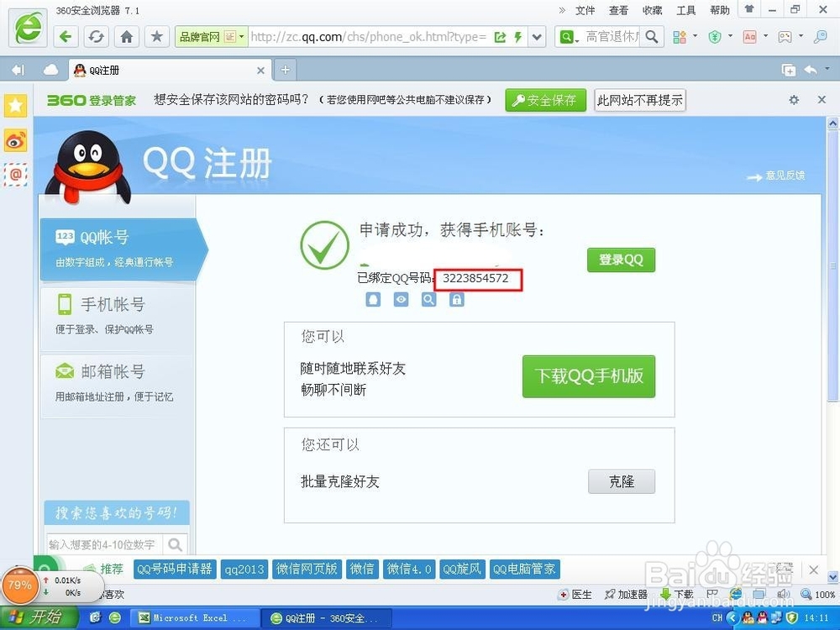
Task: Click the QQ号码申请器 recommendation link
Action: point(175,569)
